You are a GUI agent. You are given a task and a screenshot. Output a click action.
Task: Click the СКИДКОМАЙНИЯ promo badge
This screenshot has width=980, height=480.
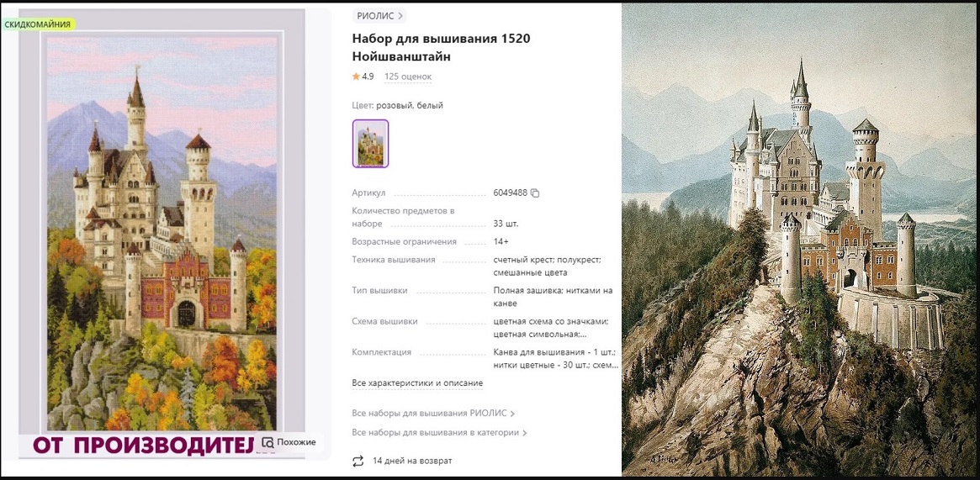(38, 24)
